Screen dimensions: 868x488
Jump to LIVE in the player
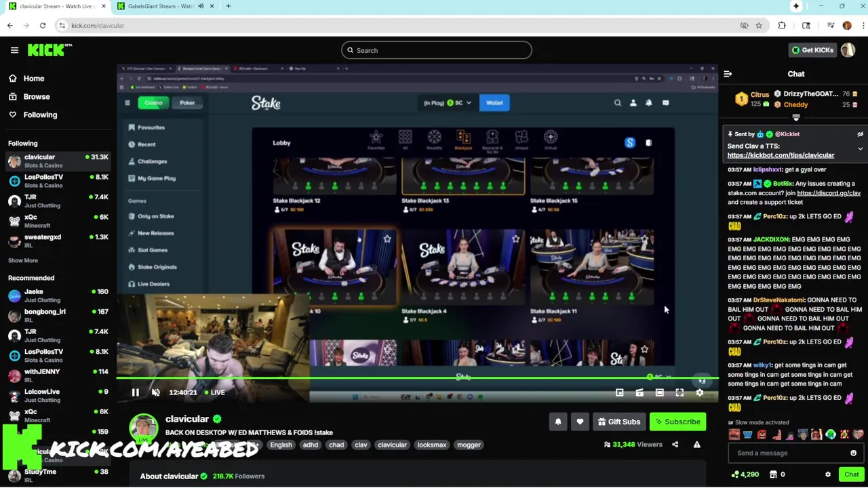coord(214,392)
